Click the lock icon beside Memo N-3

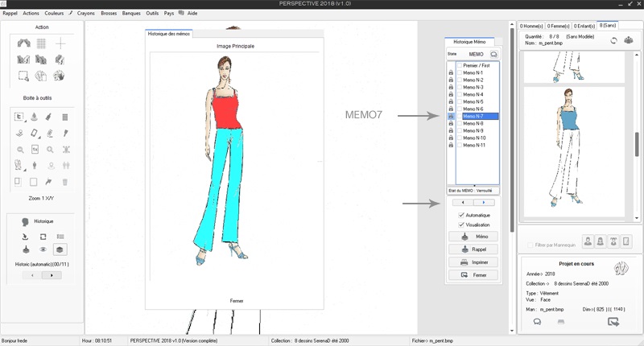click(451, 88)
